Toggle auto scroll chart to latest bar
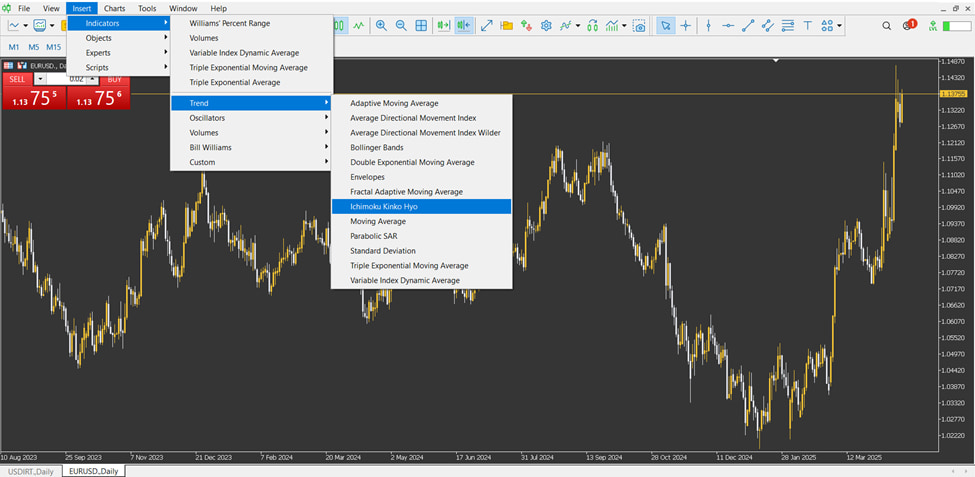This screenshot has height=477, width=975. pyautogui.click(x=443, y=25)
